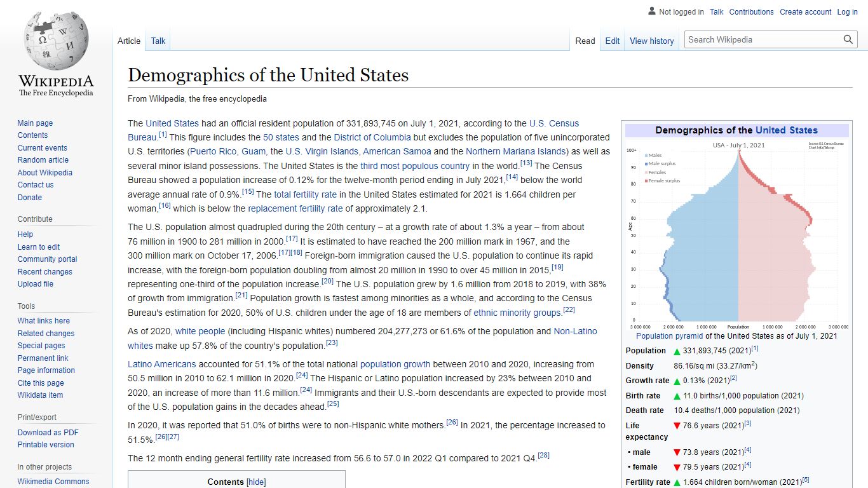Click the green Fertility rate arrow

tap(677, 482)
